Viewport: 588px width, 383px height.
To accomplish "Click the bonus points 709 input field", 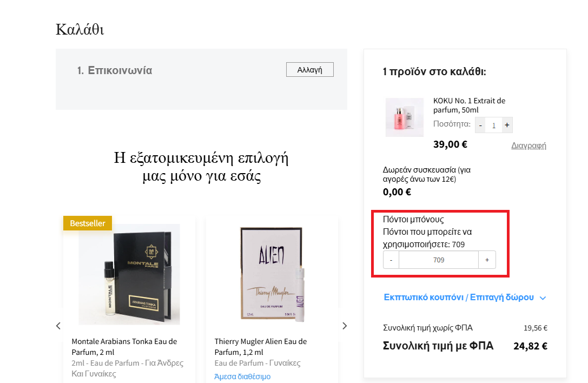I will (439, 260).
